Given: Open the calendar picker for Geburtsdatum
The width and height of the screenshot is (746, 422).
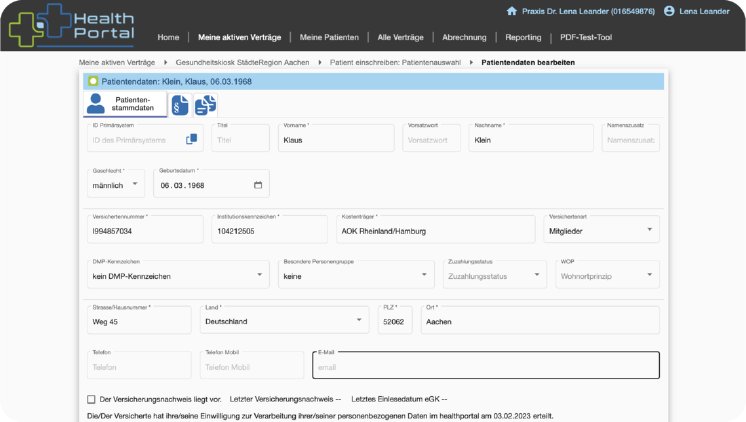Looking at the screenshot, I should 258,185.
